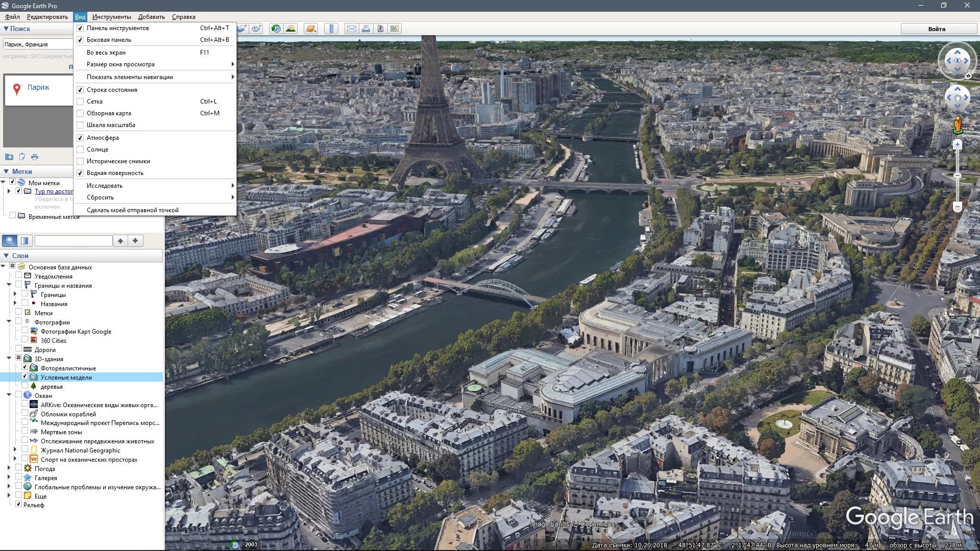Expand the 'Еще' layer node
The image size is (980, 551).
click(9, 495)
